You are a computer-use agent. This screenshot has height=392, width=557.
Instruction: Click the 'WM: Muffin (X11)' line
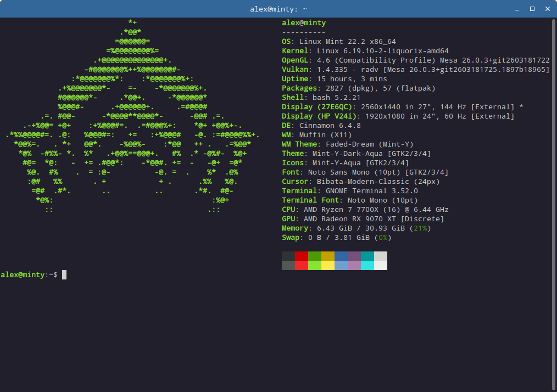[317, 135]
